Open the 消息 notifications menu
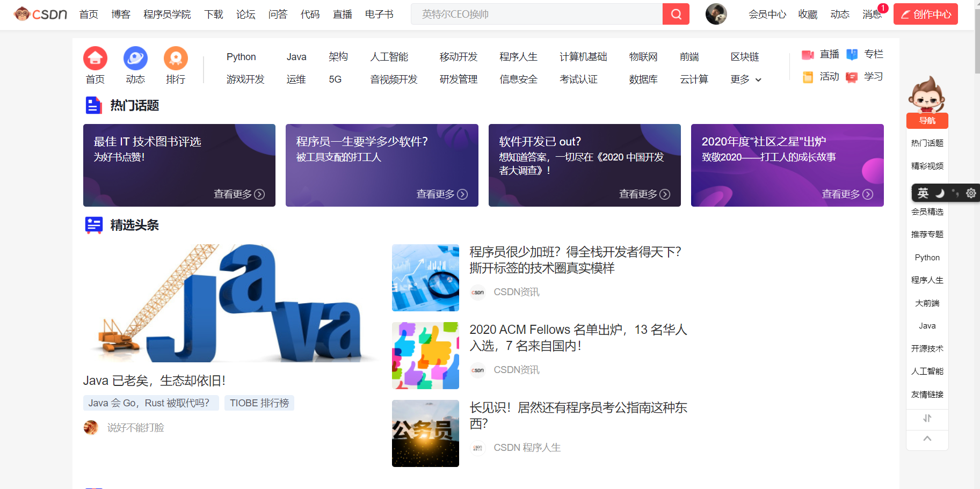980x489 pixels. tap(872, 14)
